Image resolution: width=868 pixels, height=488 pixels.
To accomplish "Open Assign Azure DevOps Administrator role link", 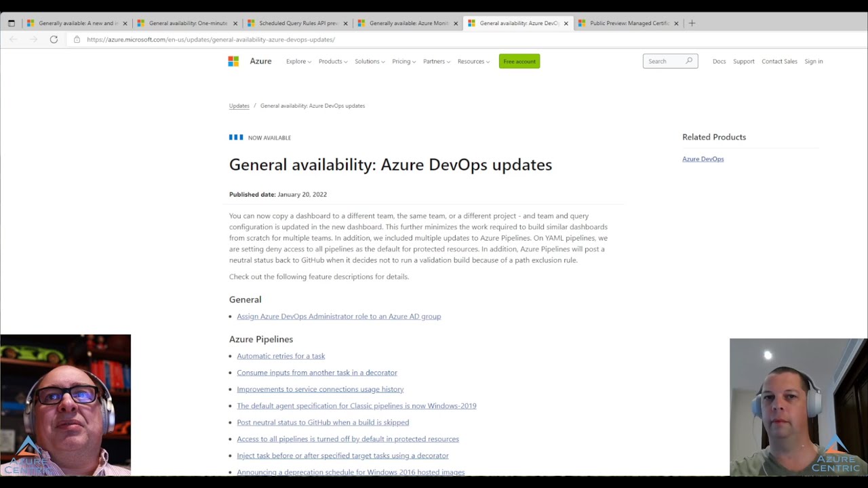I will pos(338,317).
